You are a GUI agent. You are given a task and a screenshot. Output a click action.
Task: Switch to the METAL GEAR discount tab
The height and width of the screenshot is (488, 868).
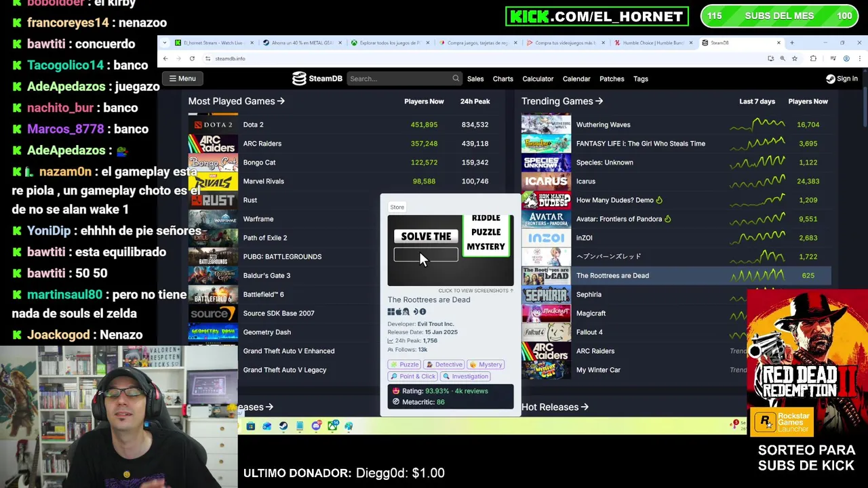pos(301,43)
